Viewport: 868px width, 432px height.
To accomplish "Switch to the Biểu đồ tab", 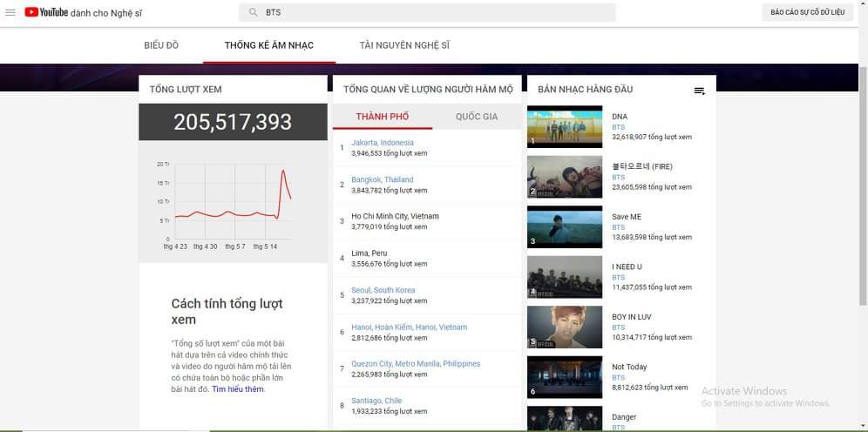I will pyautogui.click(x=161, y=45).
